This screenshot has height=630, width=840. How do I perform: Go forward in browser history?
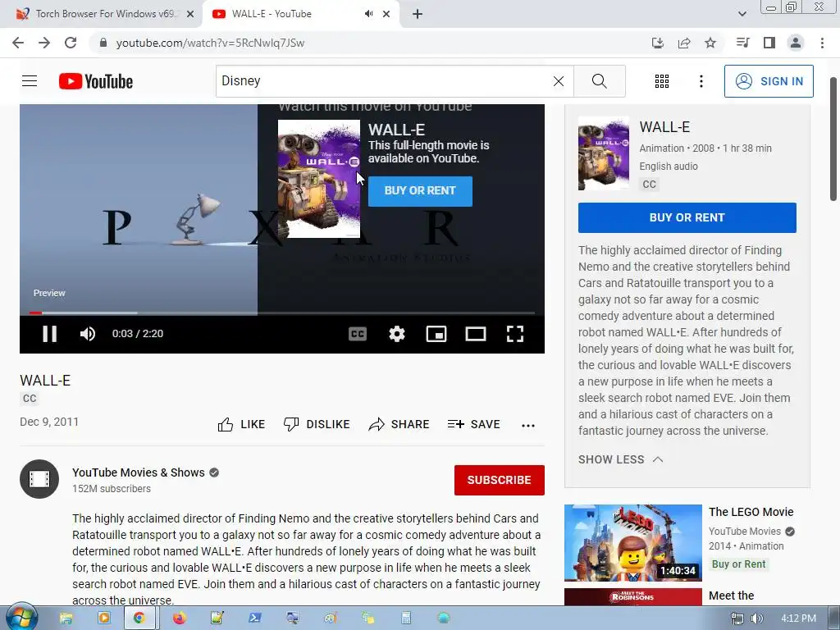pos(44,43)
